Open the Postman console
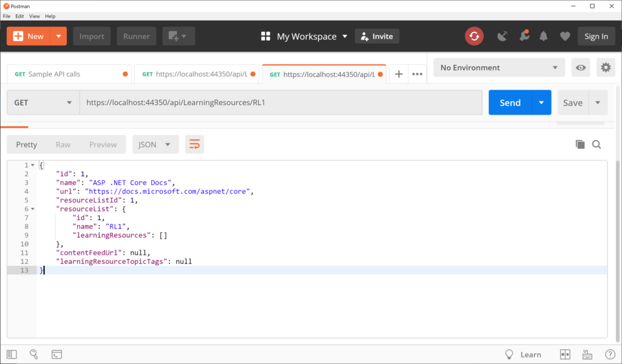 (56, 354)
